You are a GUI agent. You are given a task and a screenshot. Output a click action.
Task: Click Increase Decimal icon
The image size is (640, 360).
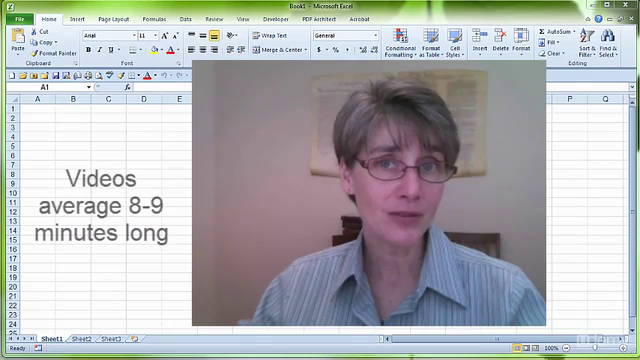(363, 50)
